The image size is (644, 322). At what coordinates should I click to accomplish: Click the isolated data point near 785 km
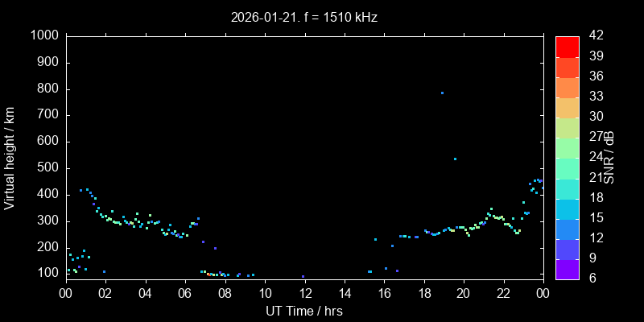click(x=442, y=93)
